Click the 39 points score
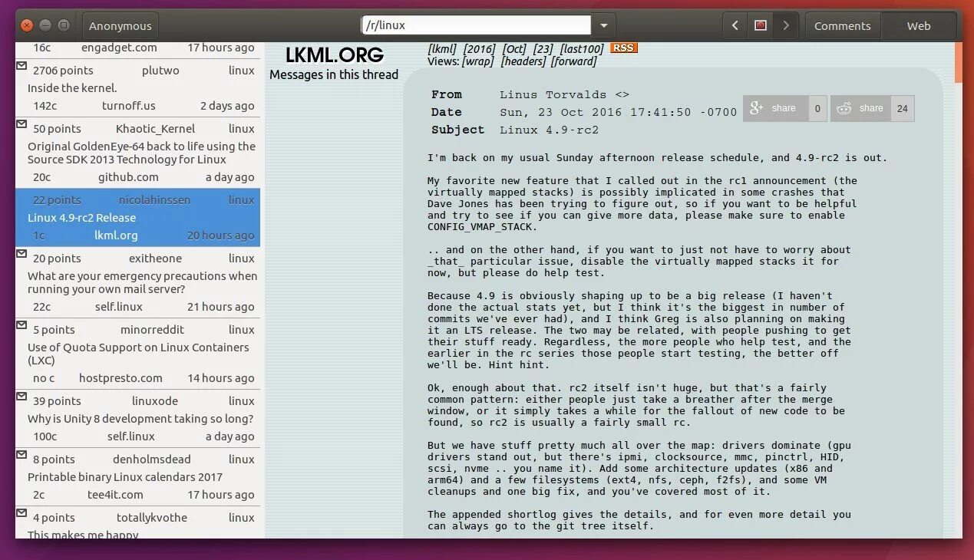 pyautogui.click(x=57, y=401)
